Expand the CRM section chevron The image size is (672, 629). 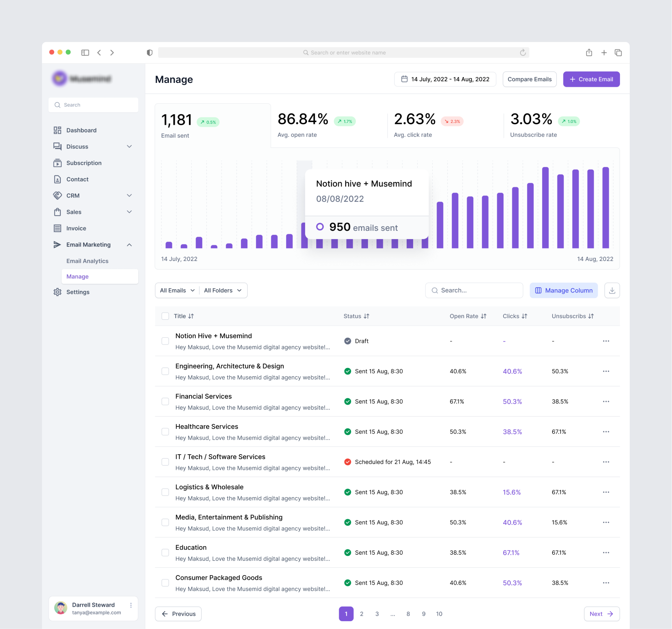pyautogui.click(x=129, y=195)
